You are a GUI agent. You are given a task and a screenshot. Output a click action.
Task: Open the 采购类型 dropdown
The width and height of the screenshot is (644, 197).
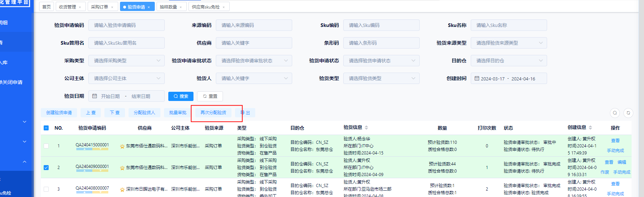click(126, 61)
